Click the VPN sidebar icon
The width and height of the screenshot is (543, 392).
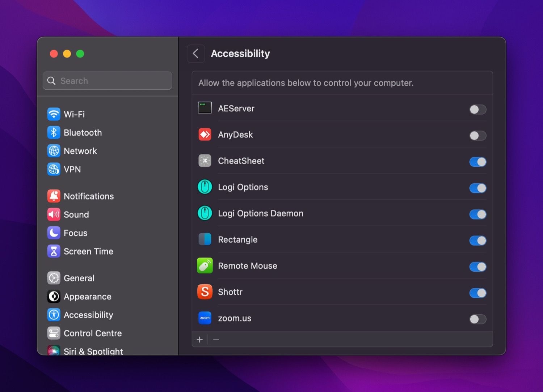click(54, 169)
